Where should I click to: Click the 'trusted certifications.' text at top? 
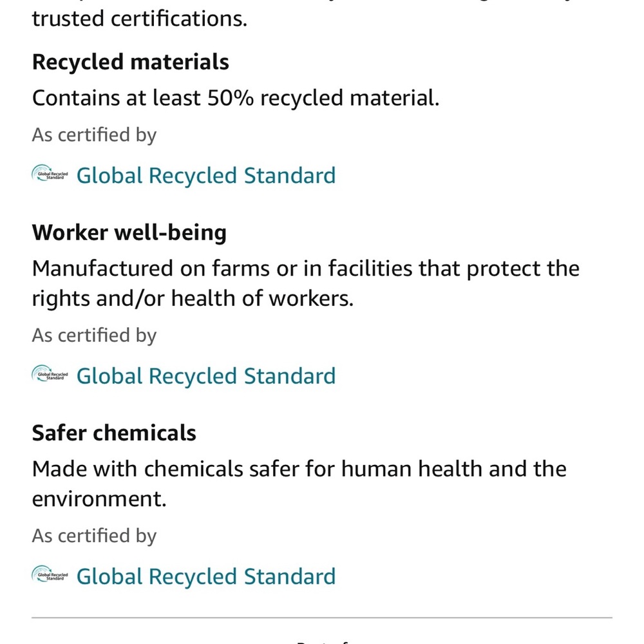pos(140,19)
